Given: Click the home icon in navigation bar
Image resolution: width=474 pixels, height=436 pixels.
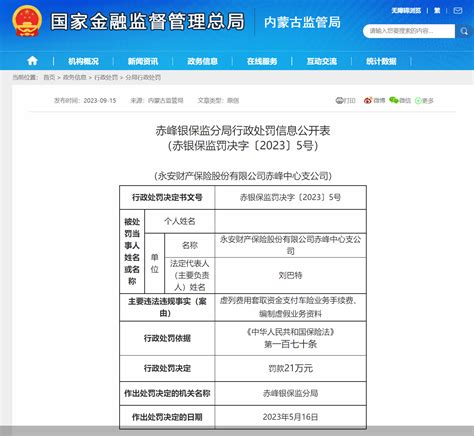Looking at the screenshot, I should coord(32,61).
